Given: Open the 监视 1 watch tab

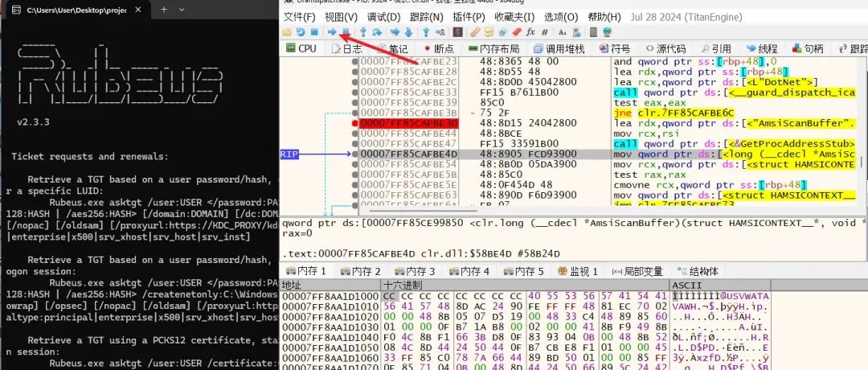Looking at the screenshot, I should [x=577, y=271].
